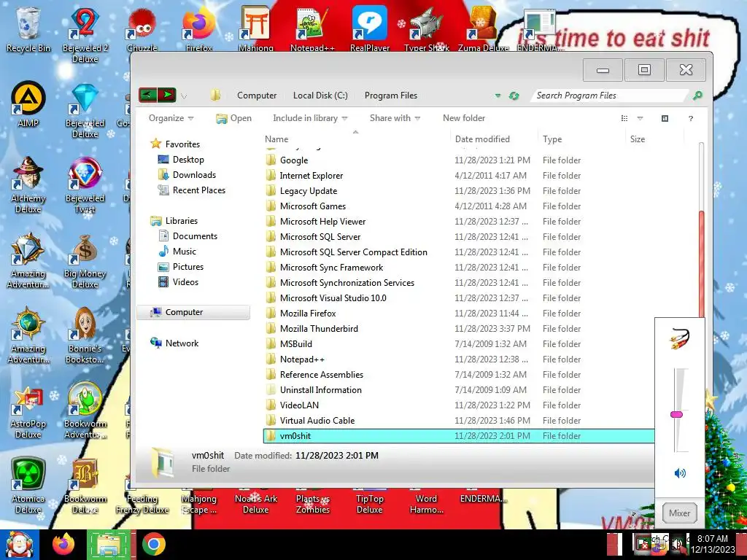Click the change view icon

click(x=624, y=118)
